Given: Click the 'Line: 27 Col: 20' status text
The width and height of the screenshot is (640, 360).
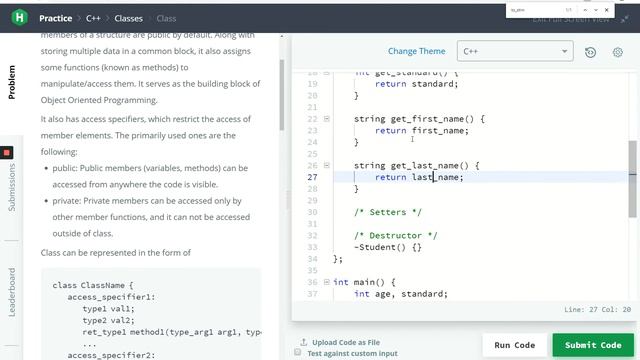Looking at the screenshot, I should [598, 309].
